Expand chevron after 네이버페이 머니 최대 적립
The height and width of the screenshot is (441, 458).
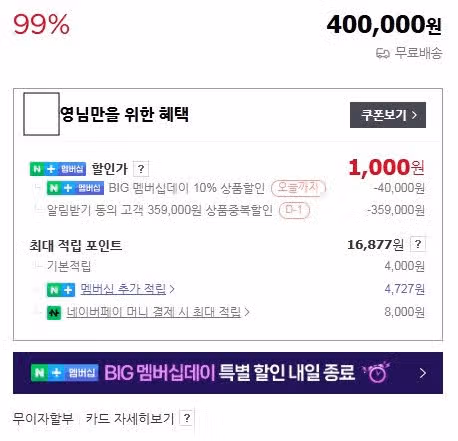point(247,312)
